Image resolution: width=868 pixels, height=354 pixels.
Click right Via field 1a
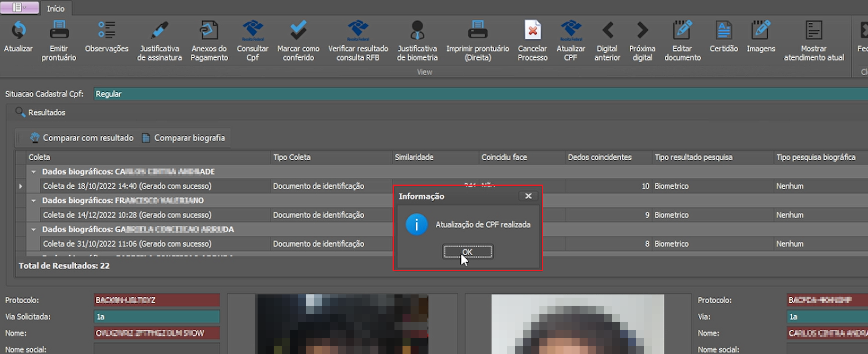click(x=827, y=317)
